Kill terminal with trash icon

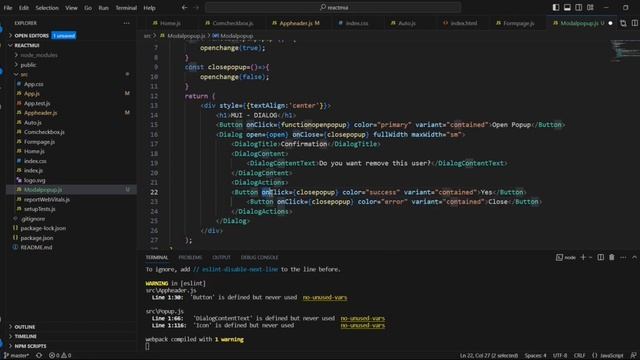[x=612, y=257]
